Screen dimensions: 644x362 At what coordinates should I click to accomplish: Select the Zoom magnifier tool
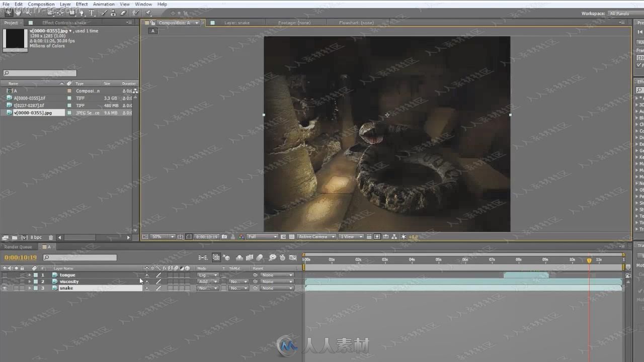click(28, 13)
